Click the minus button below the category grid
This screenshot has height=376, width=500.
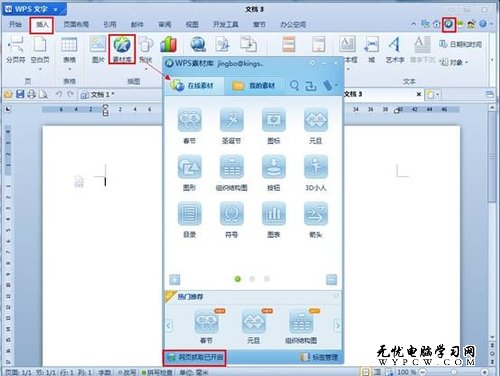pyautogui.click(x=331, y=279)
